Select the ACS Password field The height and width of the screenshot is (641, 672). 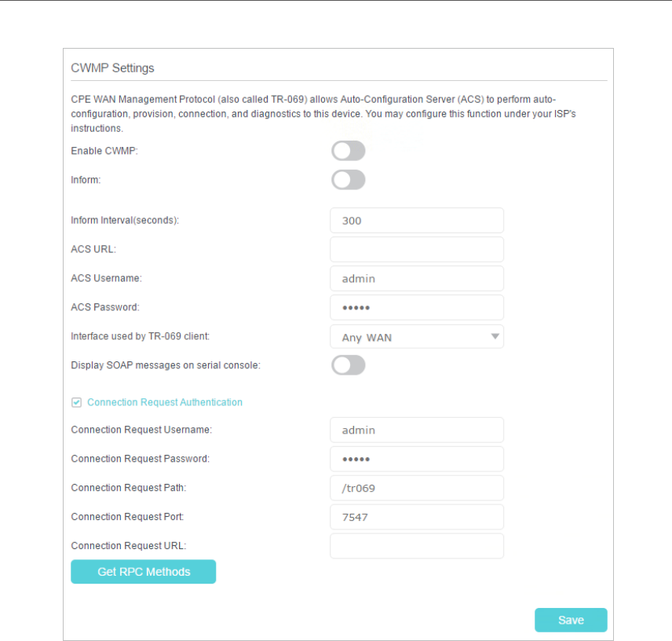[x=416, y=307]
